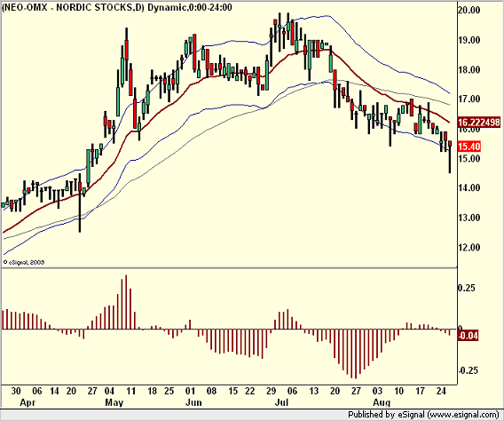
Task: Click the date label 24 in August
Action: [441, 391]
